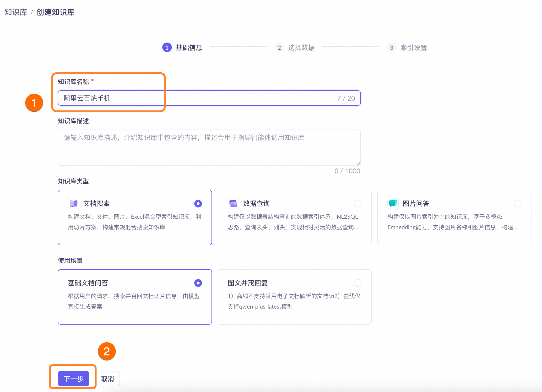The height and width of the screenshot is (392, 542).
Task: Click step 1 circle 基础信息
Action: tap(167, 48)
